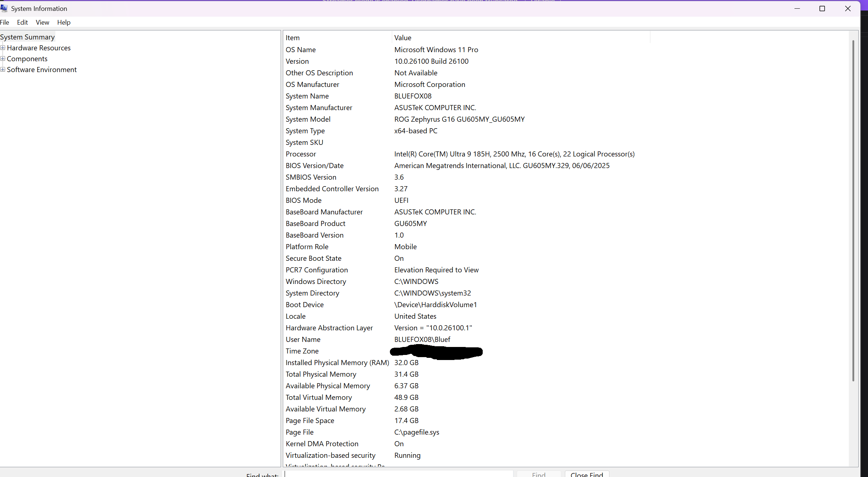Maximize the System Information window
868x477 pixels.
click(x=822, y=8)
